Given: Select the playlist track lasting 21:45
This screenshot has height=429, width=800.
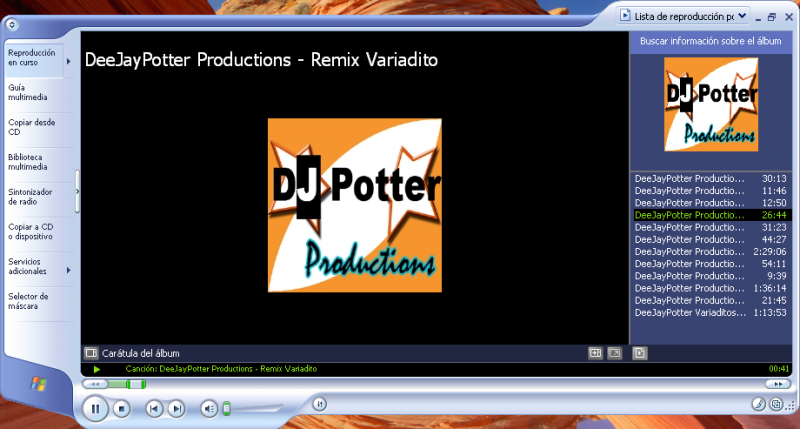Looking at the screenshot, I should (711, 301).
